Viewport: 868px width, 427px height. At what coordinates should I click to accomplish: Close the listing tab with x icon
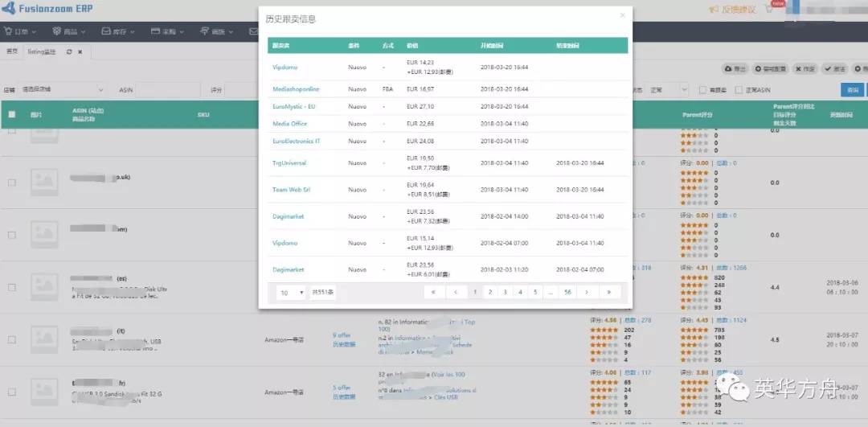[x=80, y=51]
